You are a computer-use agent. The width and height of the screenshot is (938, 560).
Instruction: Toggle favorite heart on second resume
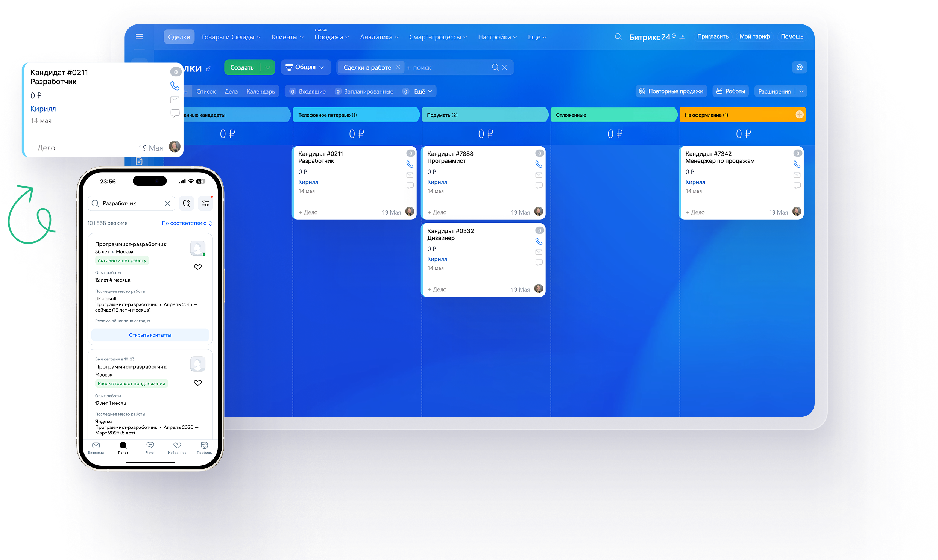point(197,383)
